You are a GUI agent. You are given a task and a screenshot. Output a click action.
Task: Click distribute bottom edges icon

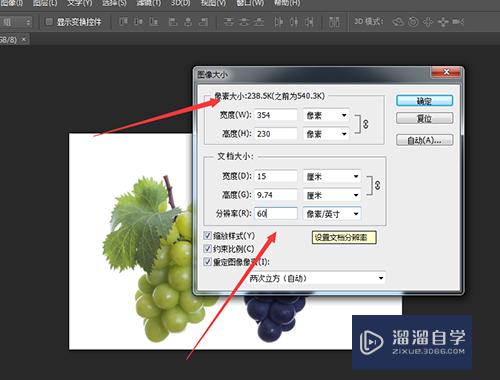click(259, 22)
